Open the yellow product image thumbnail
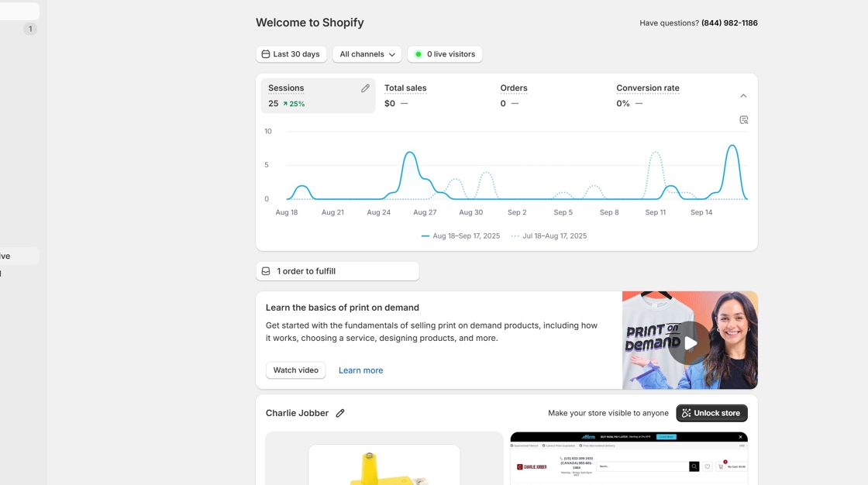 tap(384, 465)
